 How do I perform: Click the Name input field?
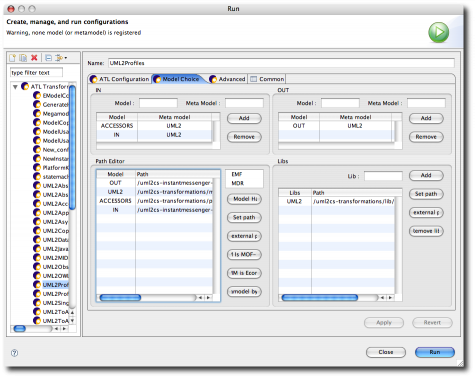pos(281,63)
